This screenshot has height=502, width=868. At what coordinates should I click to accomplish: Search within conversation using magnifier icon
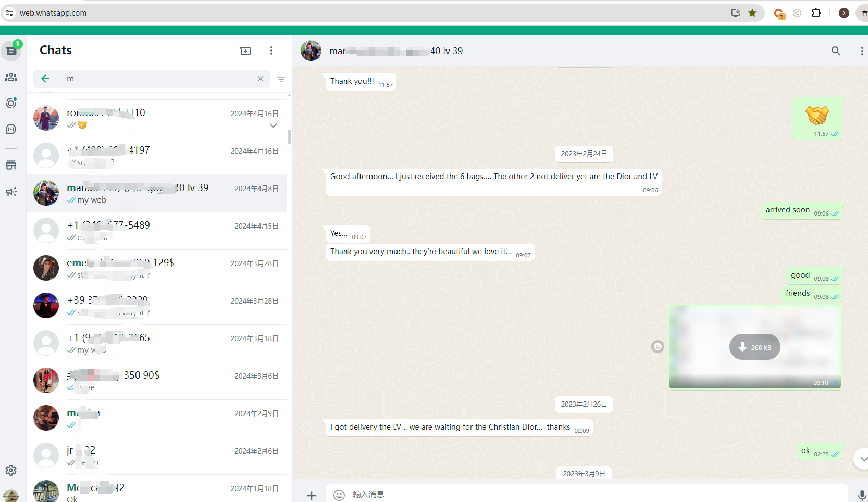836,51
